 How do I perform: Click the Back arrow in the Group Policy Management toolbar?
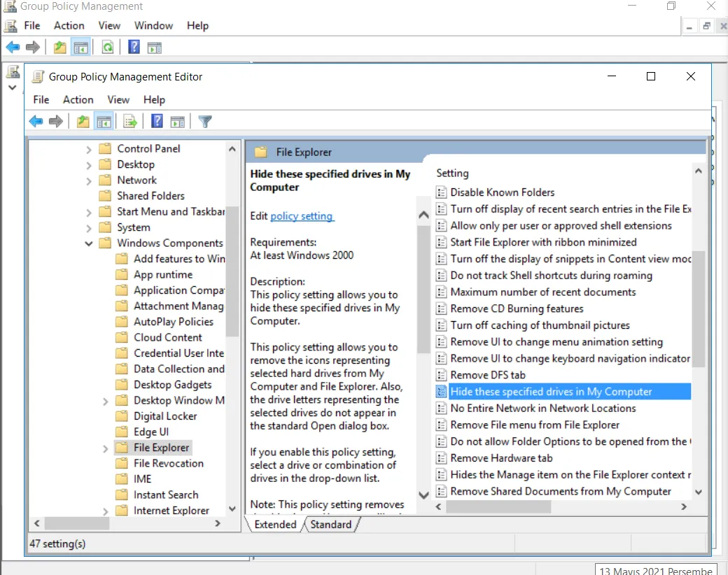[13, 47]
